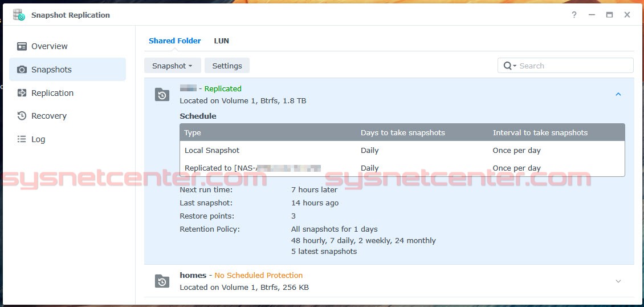This screenshot has height=307, width=644.
Task: Click Located on Volume 1, Btrfs, 256 KB
Action: coord(244,287)
